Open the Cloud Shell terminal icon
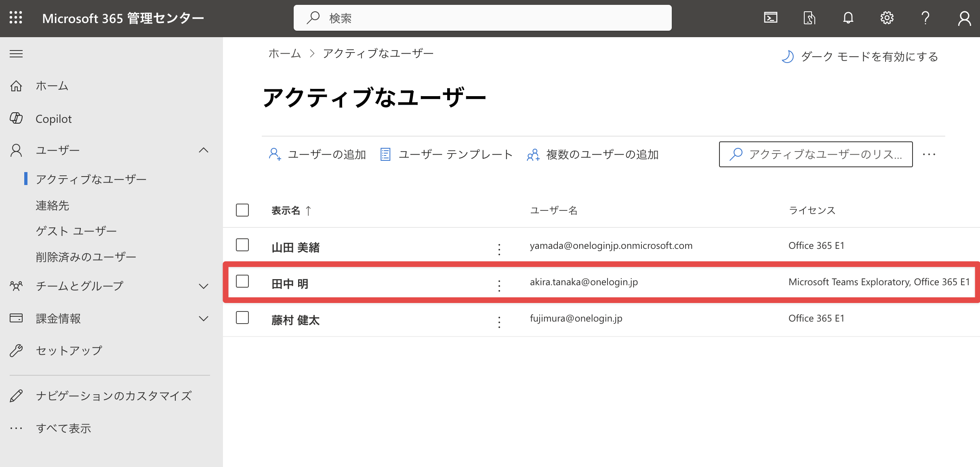This screenshot has width=980, height=467. (770, 18)
